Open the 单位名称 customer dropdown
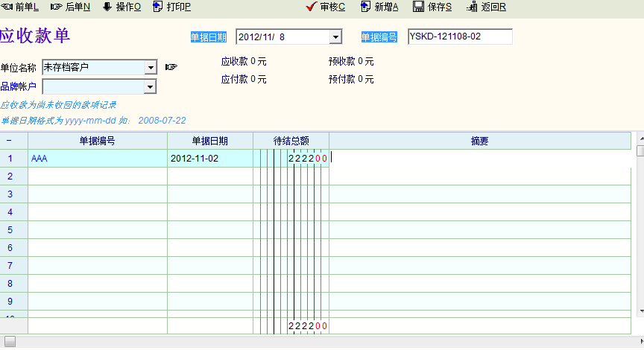This screenshot has width=644, height=350. [x=150, y=68]
